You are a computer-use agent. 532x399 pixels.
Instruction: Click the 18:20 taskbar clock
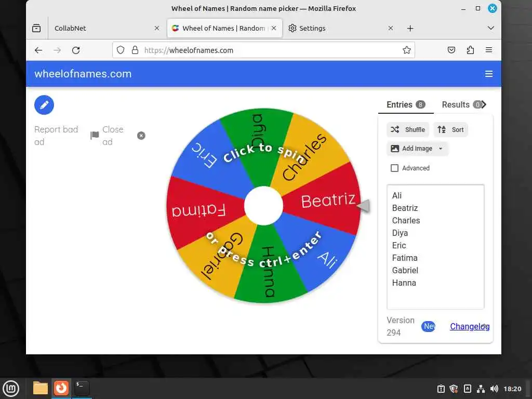click(x=512, y=389)
